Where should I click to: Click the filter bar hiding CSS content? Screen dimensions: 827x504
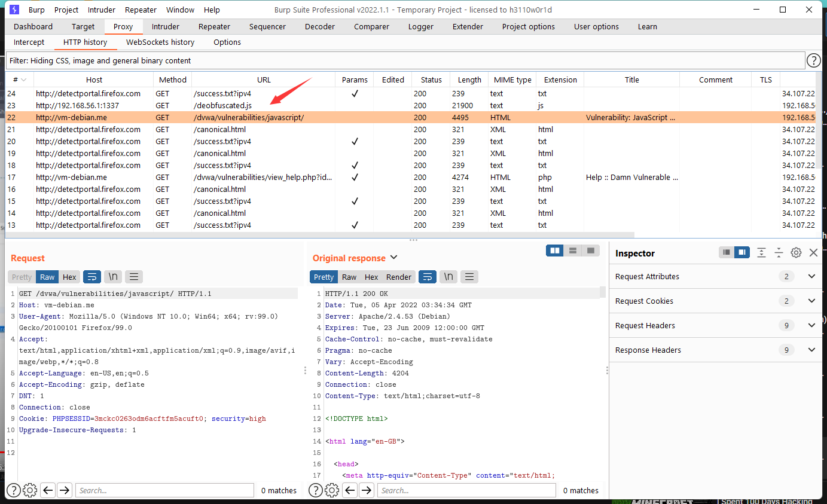(x=405, y=60)
